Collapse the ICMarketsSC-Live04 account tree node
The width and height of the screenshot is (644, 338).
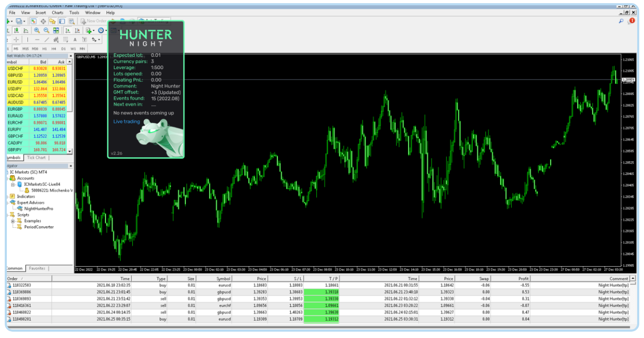pyautogui.click(x=12, y=184)
